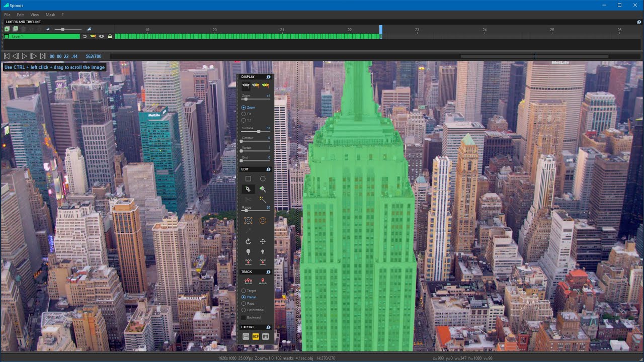Viewport: 644px width, 362px height.
Task: Select the rotate tool
Action: [248, 241]
